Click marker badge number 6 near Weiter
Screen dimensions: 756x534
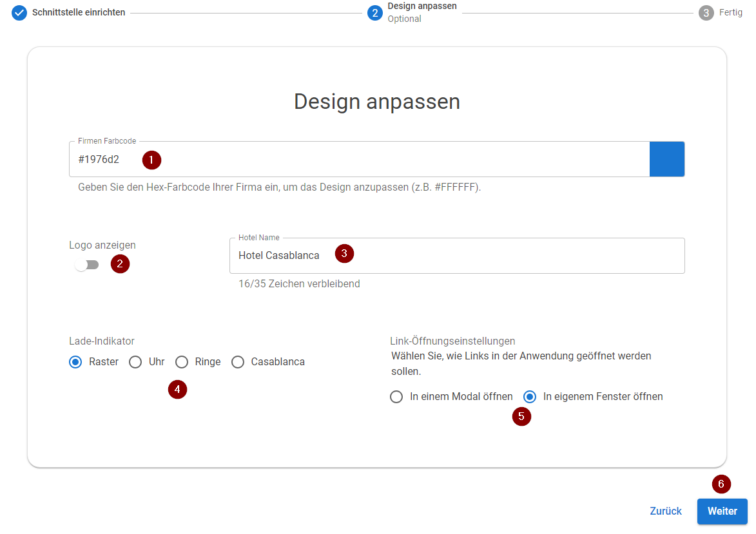point(721,484)
